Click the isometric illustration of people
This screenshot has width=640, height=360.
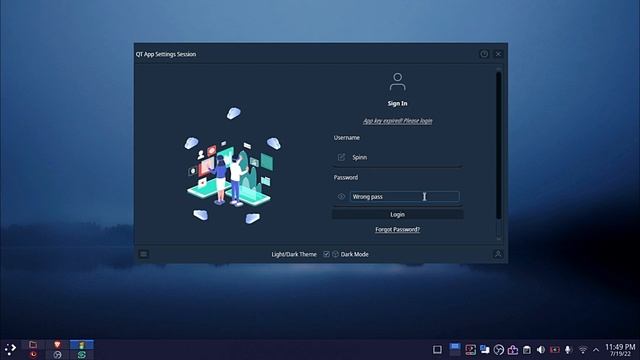click(233, 165)
